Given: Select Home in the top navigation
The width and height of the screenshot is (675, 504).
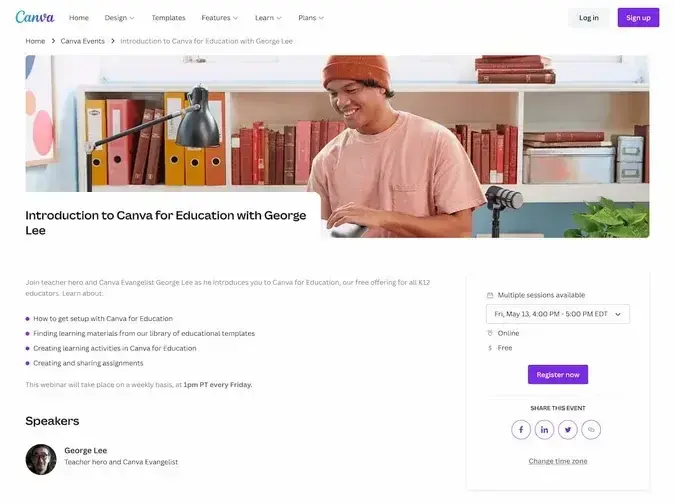Looking at the screenshot, I should (79, 18).
